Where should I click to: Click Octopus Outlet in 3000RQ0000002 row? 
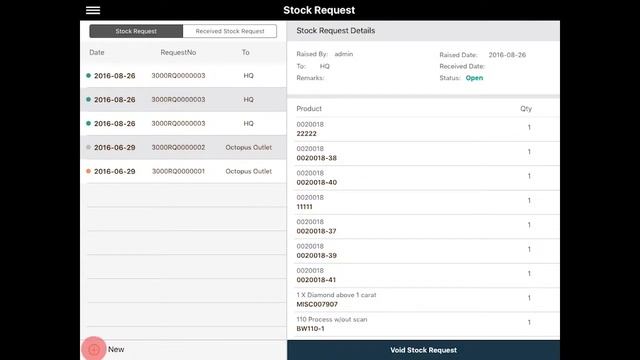249,147
